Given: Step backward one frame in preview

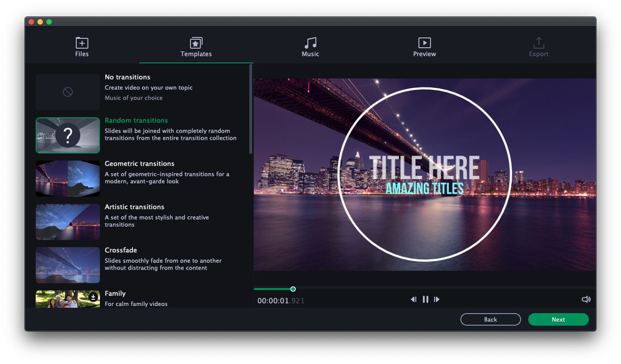Looking at the screenshot, I should click(414, 299).
